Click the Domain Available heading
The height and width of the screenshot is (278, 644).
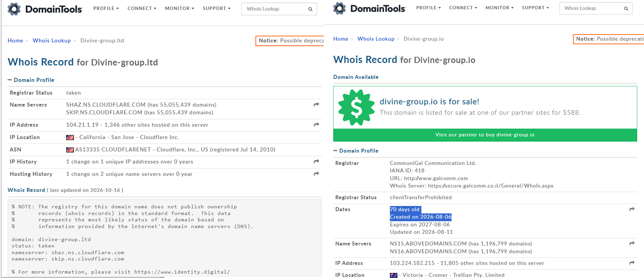pos(356,77)
